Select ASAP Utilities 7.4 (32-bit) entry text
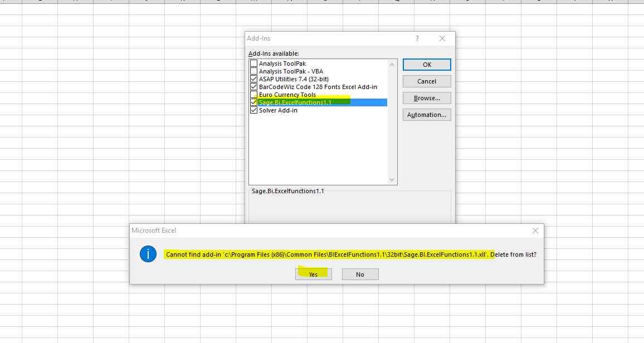 click(x=294, y=79)
